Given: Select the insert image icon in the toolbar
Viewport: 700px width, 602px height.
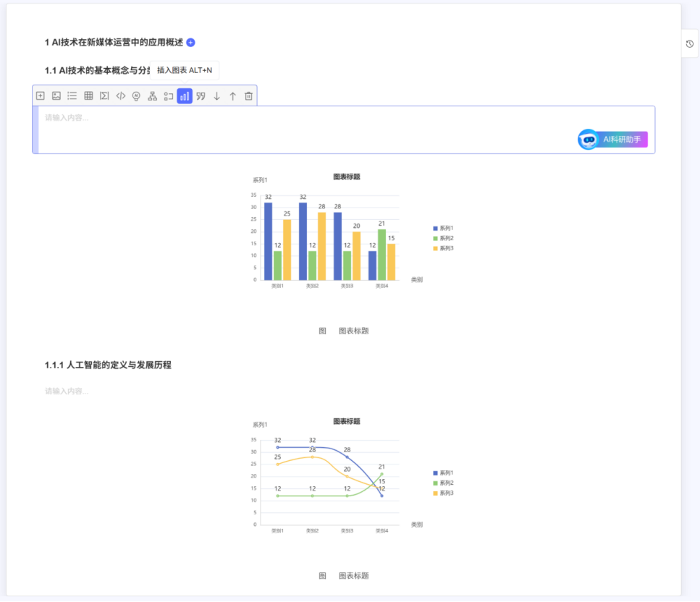Looking at the screenshot, I should [55, 96].
